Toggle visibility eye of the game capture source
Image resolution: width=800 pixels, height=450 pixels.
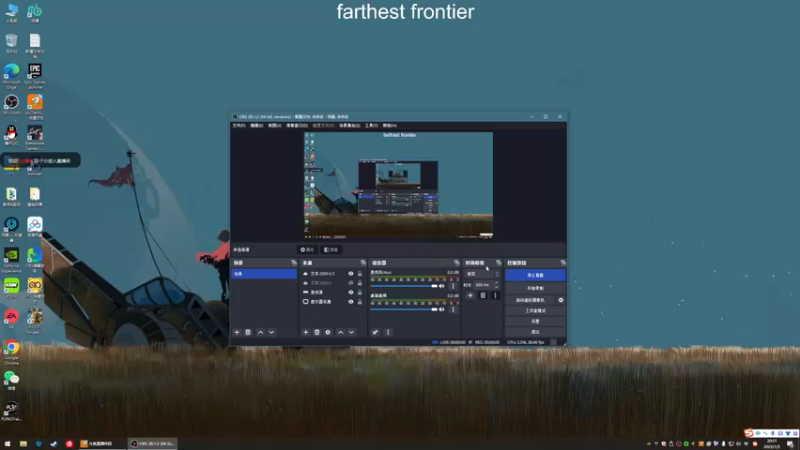point(351,292)
